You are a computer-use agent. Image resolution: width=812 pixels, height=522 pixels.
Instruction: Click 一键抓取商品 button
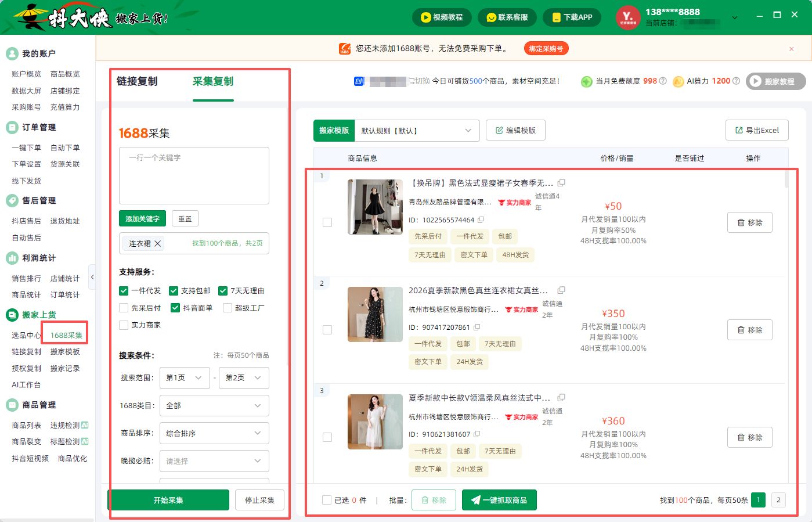[499, 500]
